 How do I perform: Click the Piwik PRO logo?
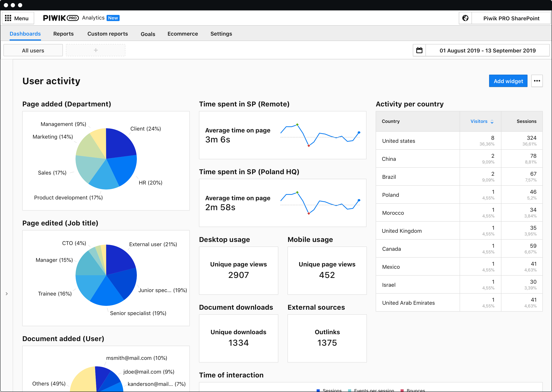coord(61,18)
